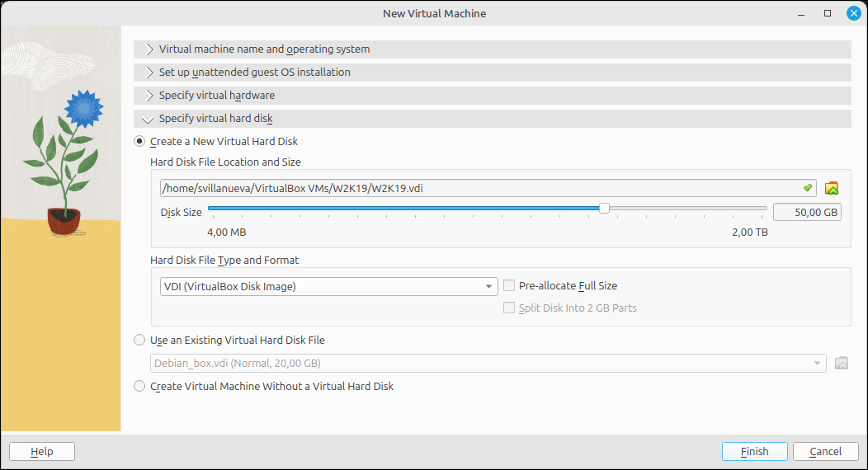Click the green path-valid checkmark icon
Viewport: 868px width, 470px height.
tap(808, 188)
